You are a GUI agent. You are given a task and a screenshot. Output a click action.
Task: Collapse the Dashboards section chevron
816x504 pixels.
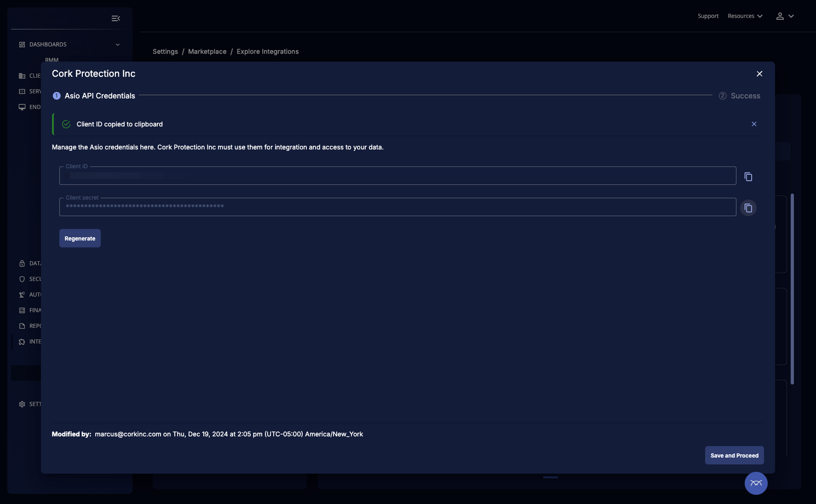coord(118,45)
